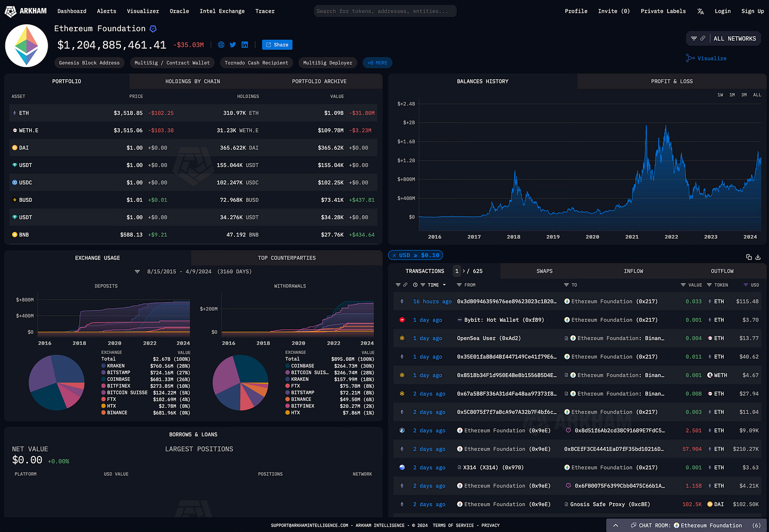Open the Intel Exchange menu item
Screen dimensions: 769x532
[222, 11]
